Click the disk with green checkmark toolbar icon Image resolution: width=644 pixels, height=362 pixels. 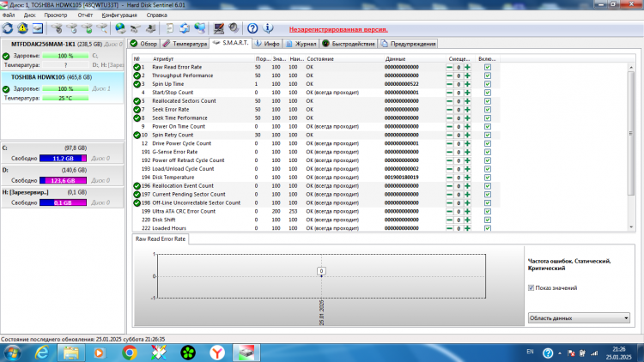[x=87, y=28]
